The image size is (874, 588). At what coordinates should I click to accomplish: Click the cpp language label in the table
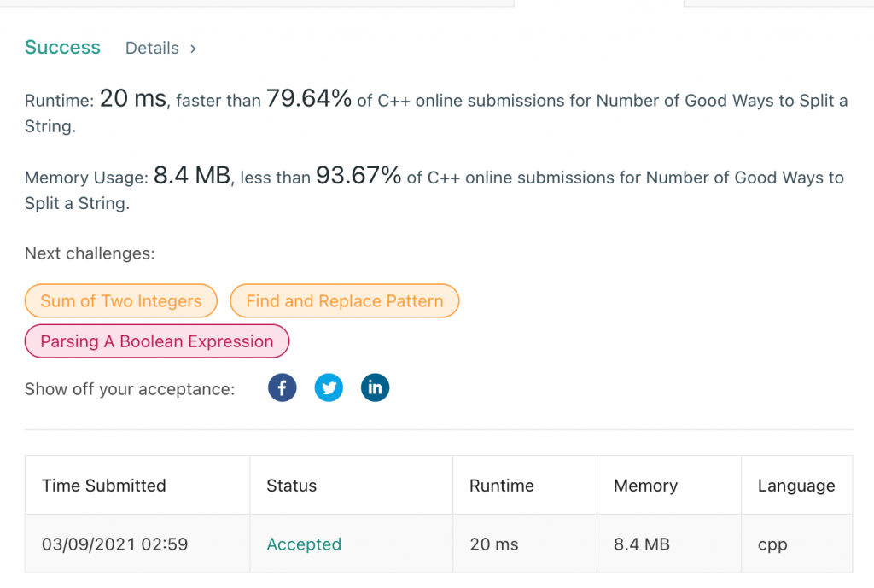[772, 544]
